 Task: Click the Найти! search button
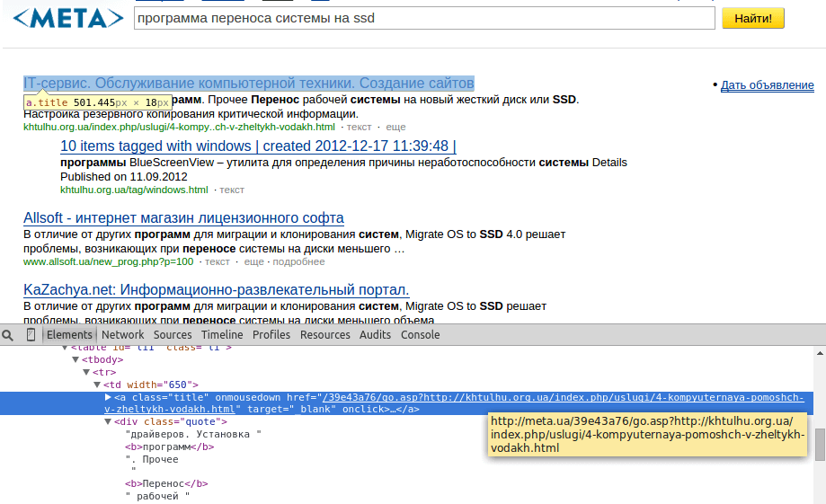tap(753, 19)
